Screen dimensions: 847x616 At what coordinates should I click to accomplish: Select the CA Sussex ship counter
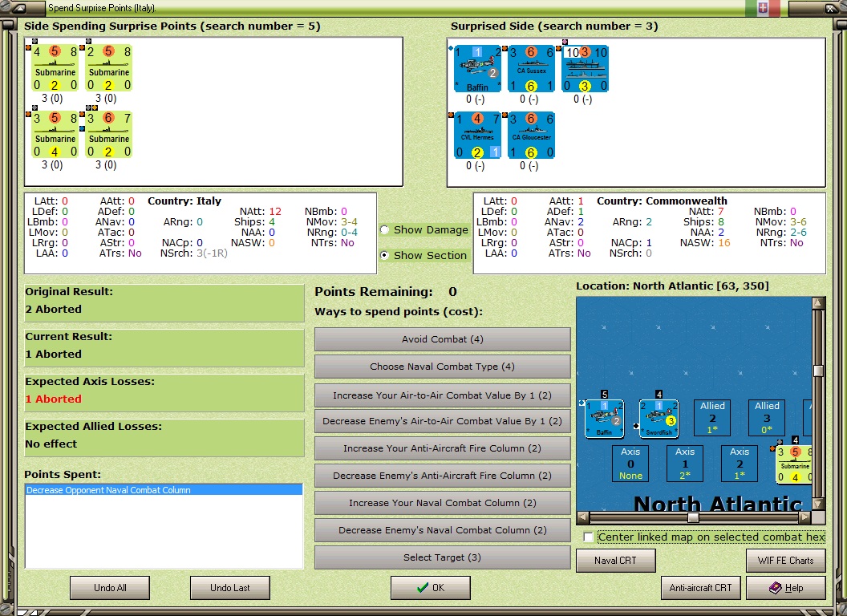pyautogui.click(x=531, y=69)
